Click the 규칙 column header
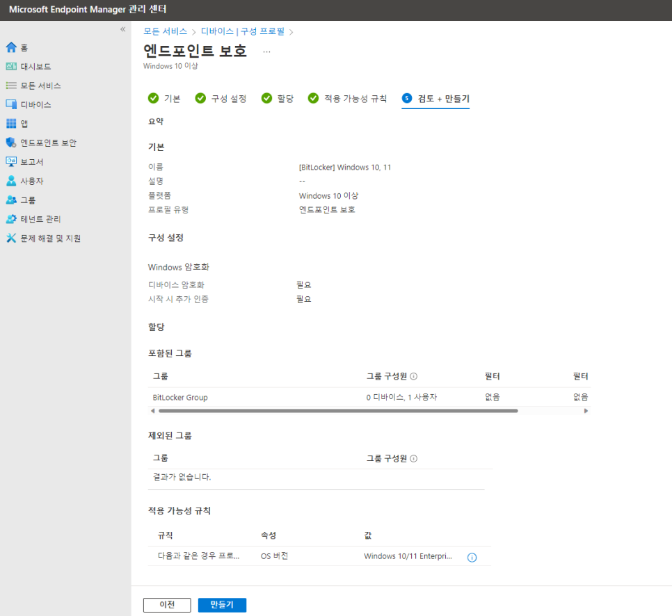Viewport: 672px width, 616px height. tap(166, 535)
